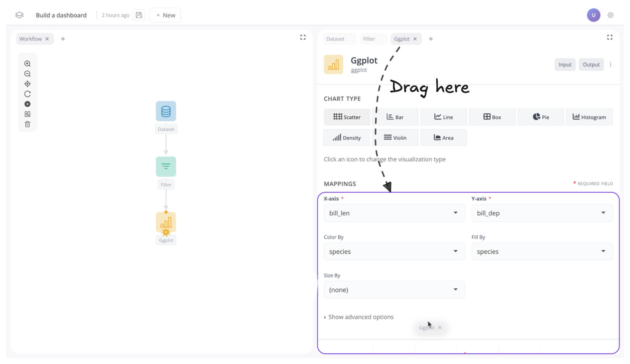The width and height of the screenshot is (630, 364).
Task: Open the Y-axis bill_dep dropdown
Action: click(x=542, y=213)
